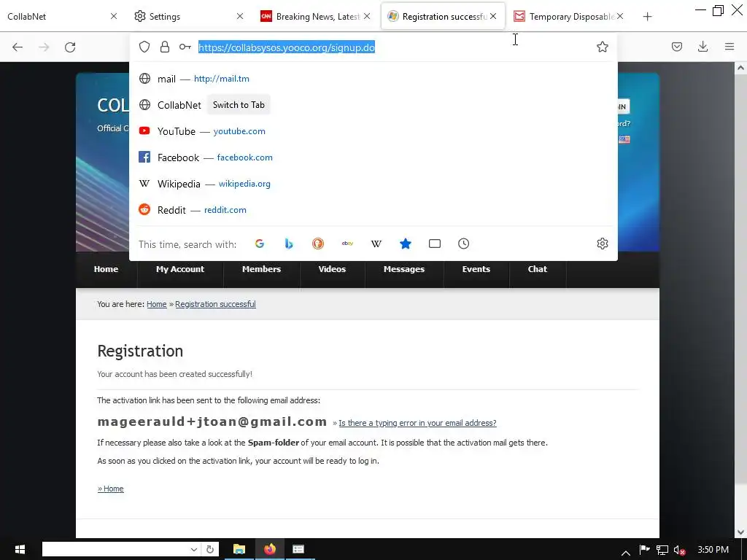Select the Facebook suggestion
747x560 pixels.
pos(373,157)
